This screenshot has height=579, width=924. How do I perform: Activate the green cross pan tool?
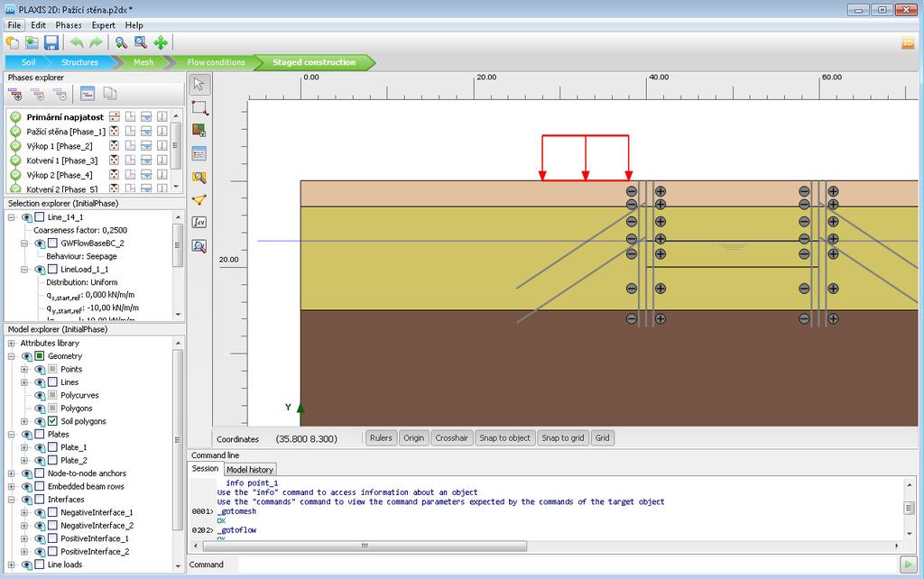(161, 42)
